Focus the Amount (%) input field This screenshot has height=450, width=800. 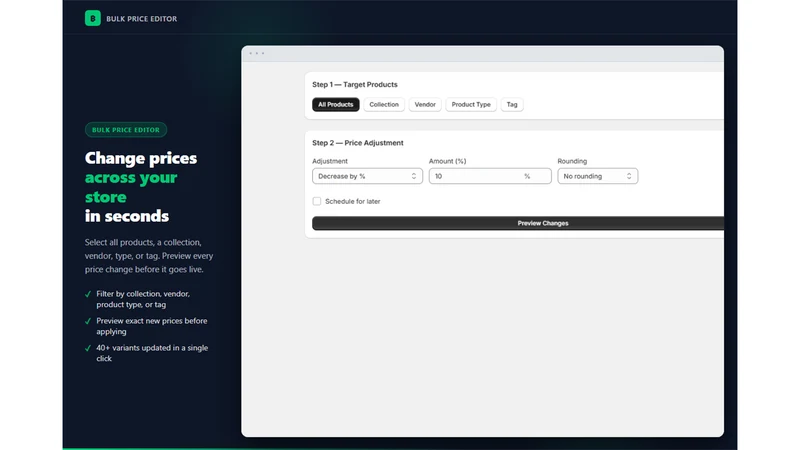point(490,176)
